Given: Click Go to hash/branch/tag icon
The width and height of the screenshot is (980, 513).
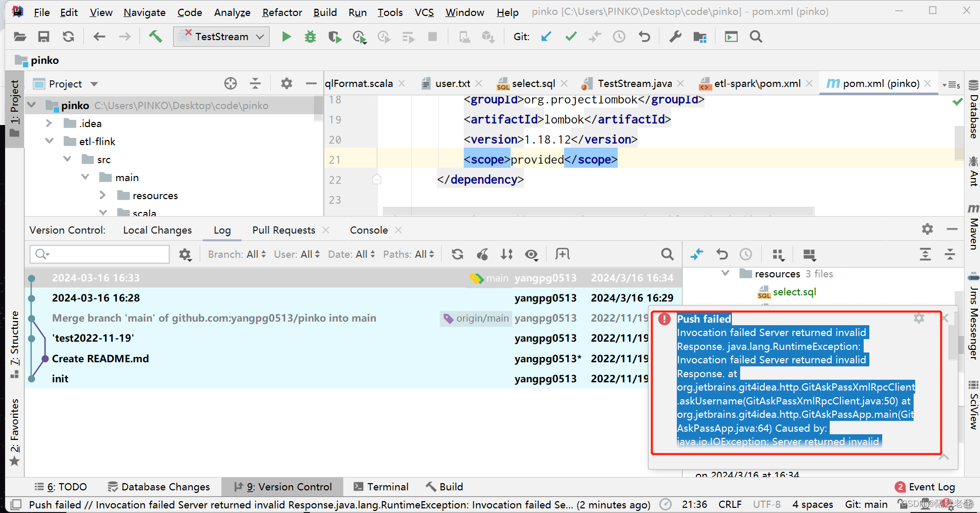Looking at the screenshot, I should (x=562, y=254).
